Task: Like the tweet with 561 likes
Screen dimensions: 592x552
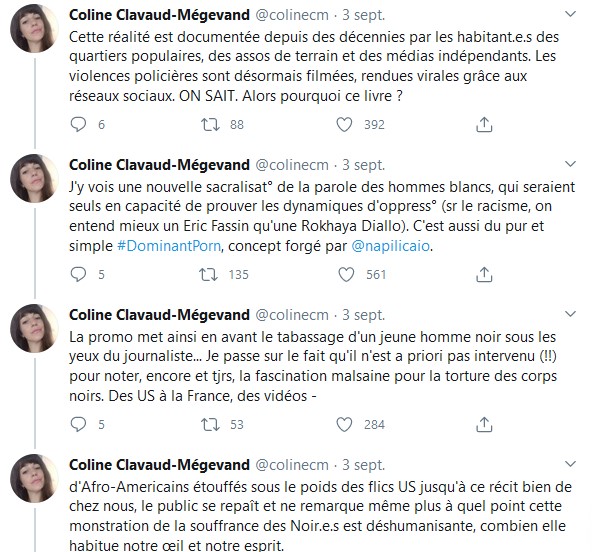Action: coord(346,274)
